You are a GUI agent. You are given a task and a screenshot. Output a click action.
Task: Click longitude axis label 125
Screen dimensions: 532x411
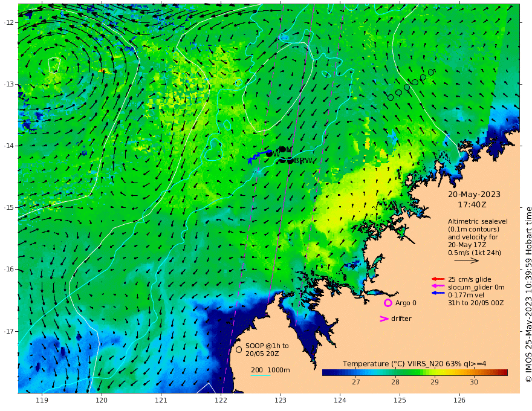400,401
